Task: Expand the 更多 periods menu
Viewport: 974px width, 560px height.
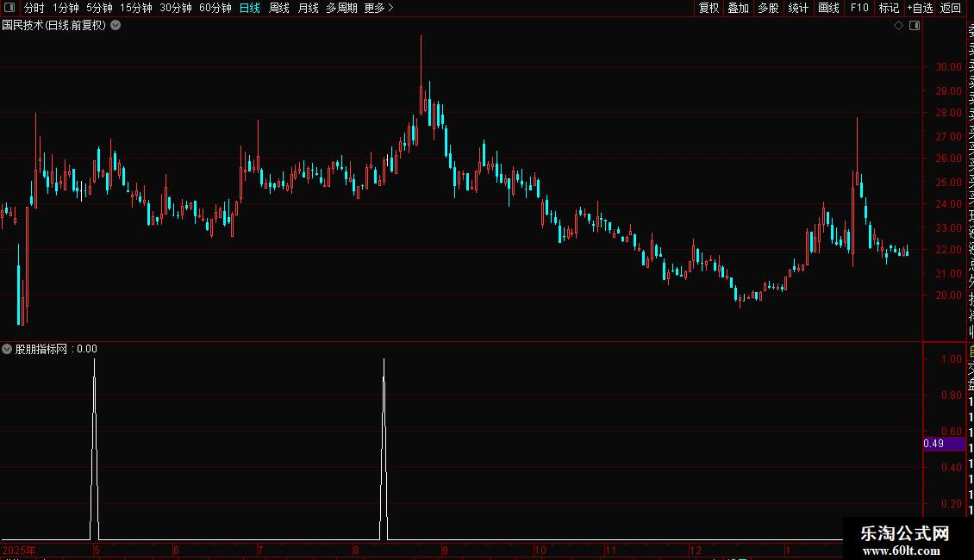Action: (379, 8)
